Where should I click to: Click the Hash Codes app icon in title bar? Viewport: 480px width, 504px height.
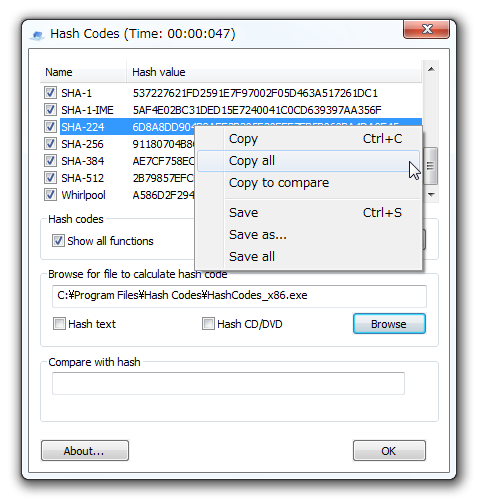click(x=37, y=35)
